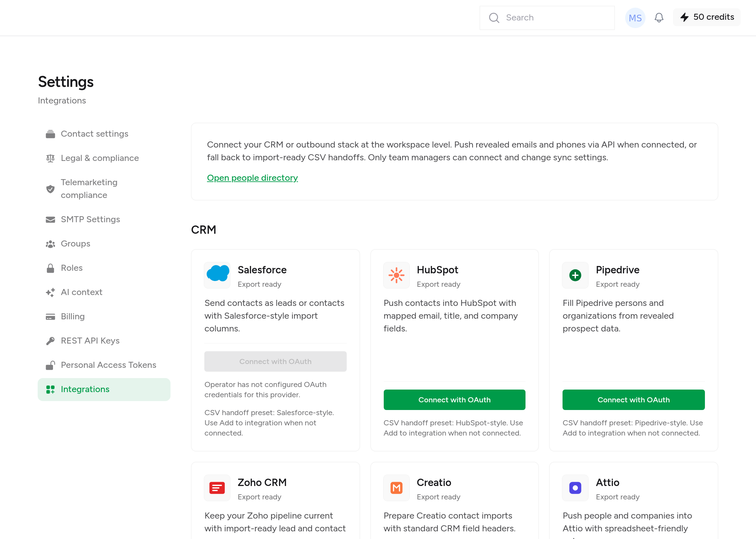Open the Roles settings section
This screenshot has height=539, width=756.
pyautogui.click(x=104, y=268)
